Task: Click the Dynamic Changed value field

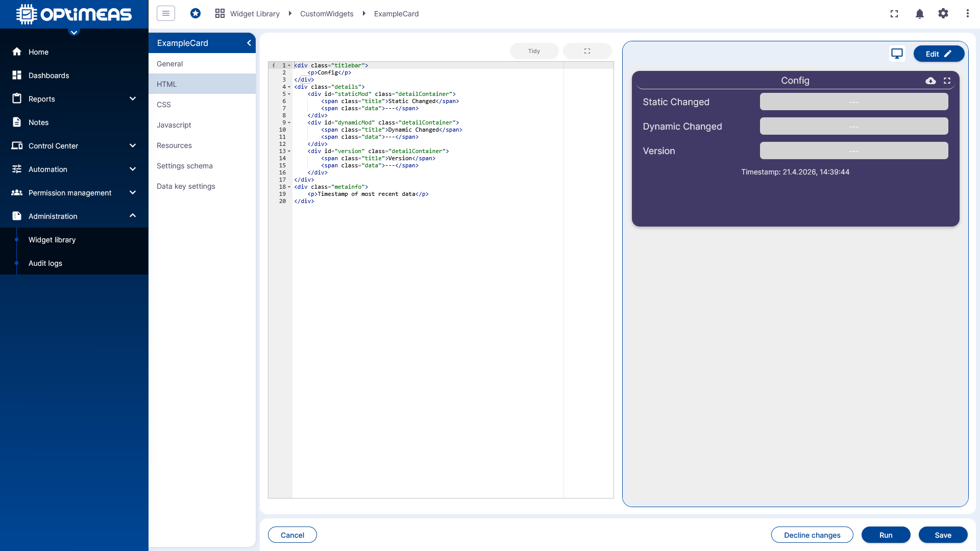Action: click(854, 126)
